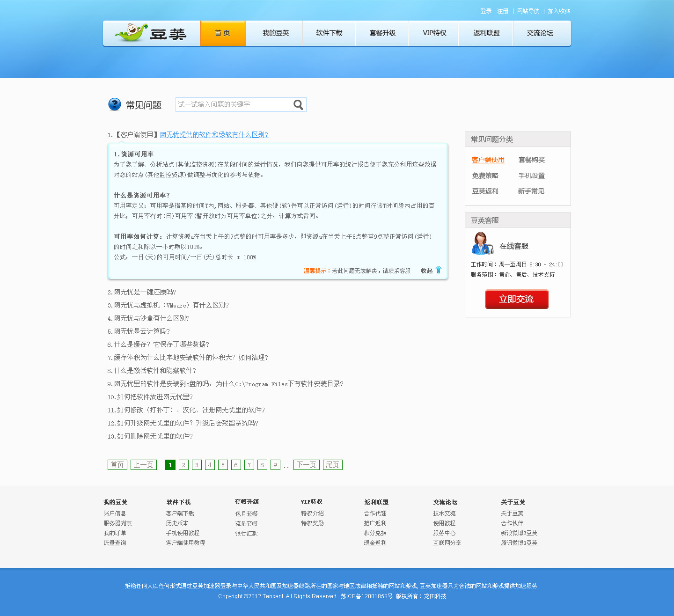Click the 收起 up arrow icon

click(x=439, y=270)
